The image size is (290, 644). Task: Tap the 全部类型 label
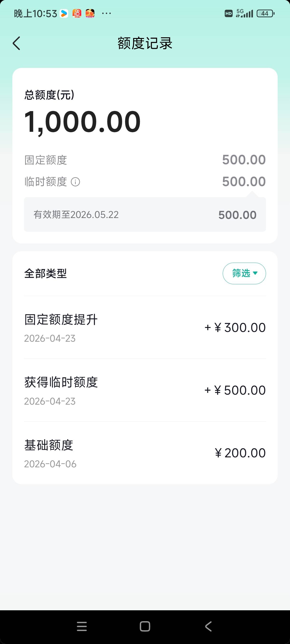point(46,274)
